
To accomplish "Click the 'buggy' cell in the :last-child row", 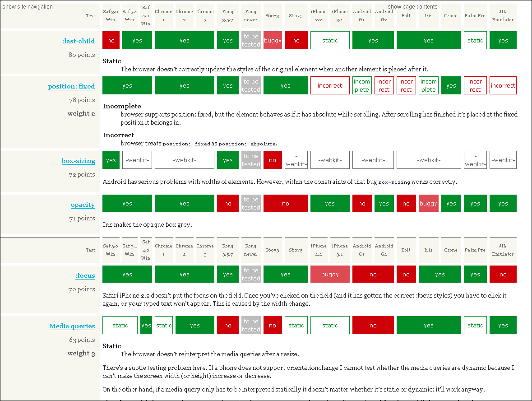I will pos(273,40).
